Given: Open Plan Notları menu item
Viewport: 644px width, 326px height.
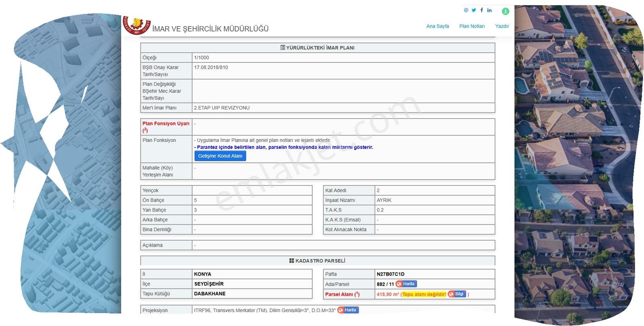Looking at the screenshot, I should point(472,26).
